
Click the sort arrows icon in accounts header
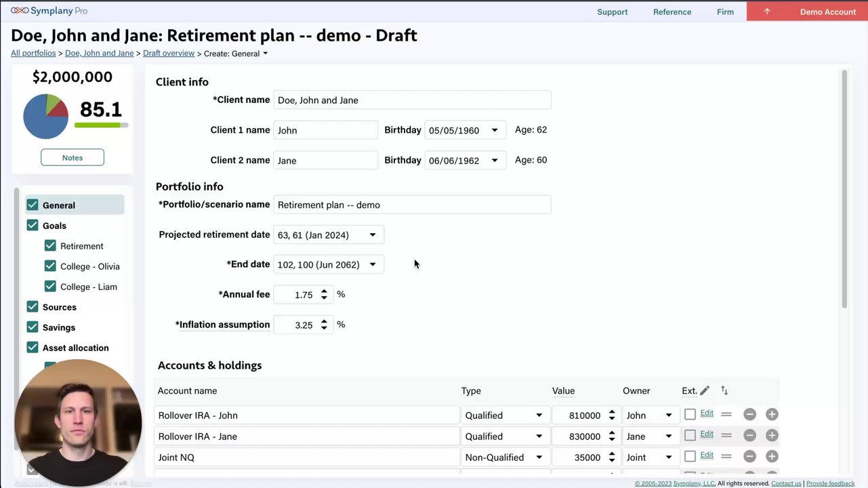724,390
